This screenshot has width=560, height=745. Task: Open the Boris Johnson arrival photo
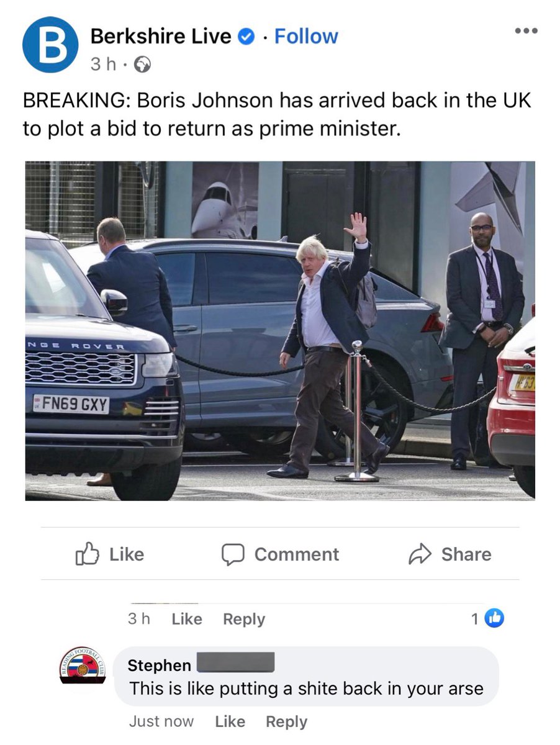pyautogui.click(x=280, y=331)
